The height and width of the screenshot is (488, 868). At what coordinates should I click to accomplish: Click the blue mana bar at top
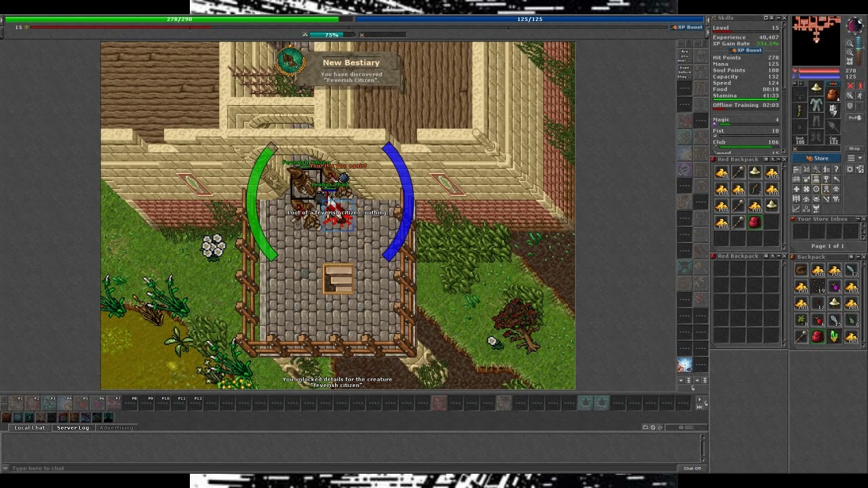click(x=530, y=19)
